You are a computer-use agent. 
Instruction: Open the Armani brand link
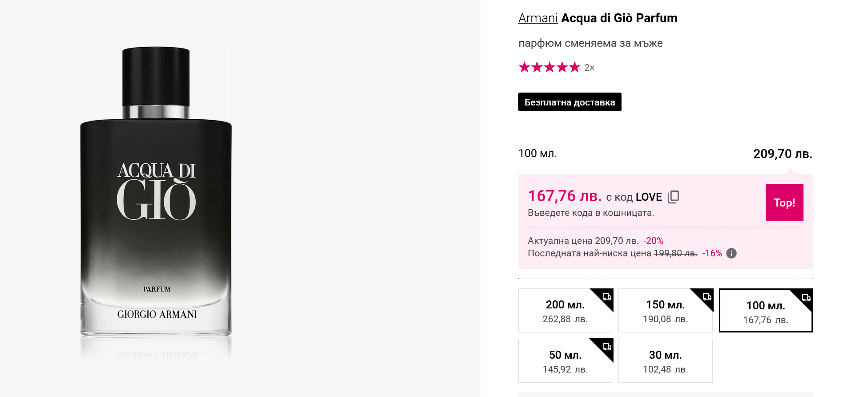pos(538,18)
